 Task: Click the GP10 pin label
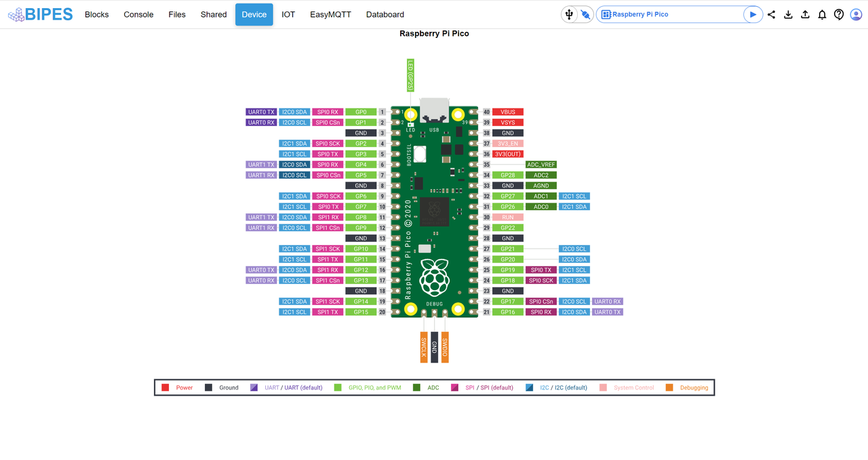pos(361,249)
